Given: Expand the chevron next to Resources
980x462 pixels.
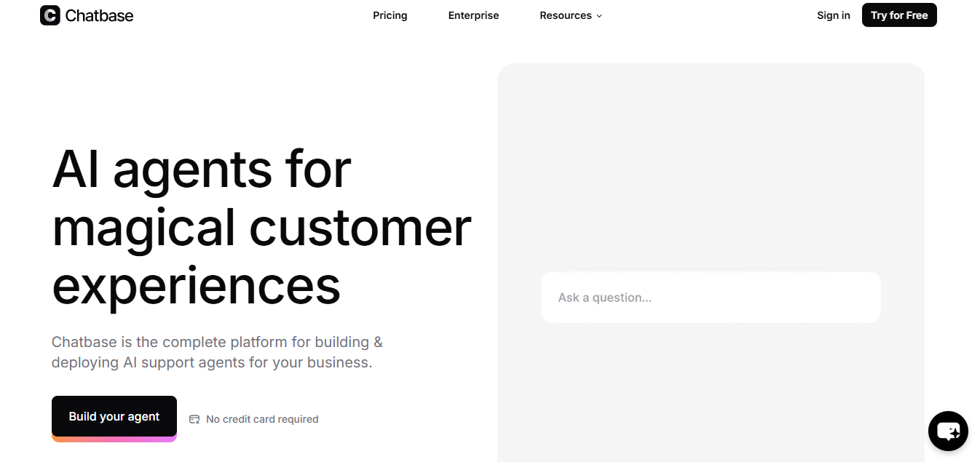Looking at the screenshot, I should click(x=599, y=16).
